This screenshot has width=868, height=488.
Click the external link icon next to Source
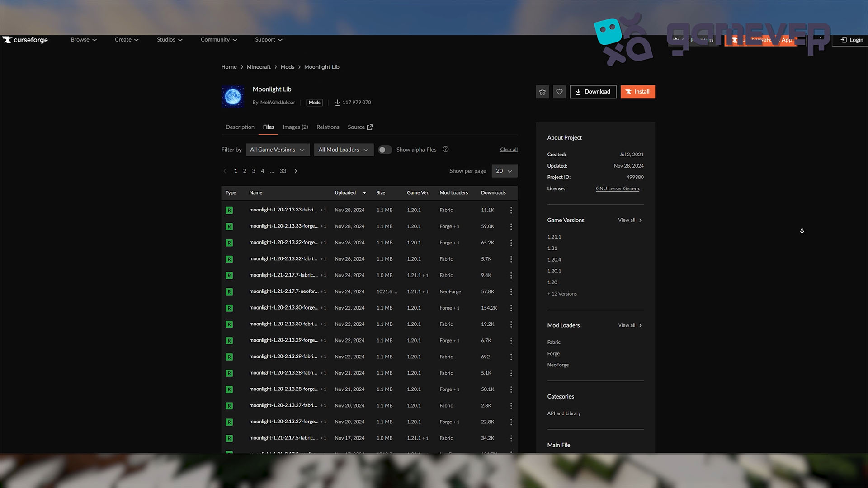click(x=369, y=127)
